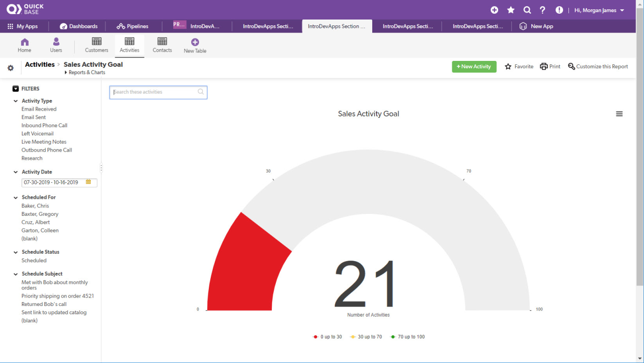Screen dimensions: 644x363
Task: Expand the Reports & Charts disclosure triangle
Action: pos(66,73)
